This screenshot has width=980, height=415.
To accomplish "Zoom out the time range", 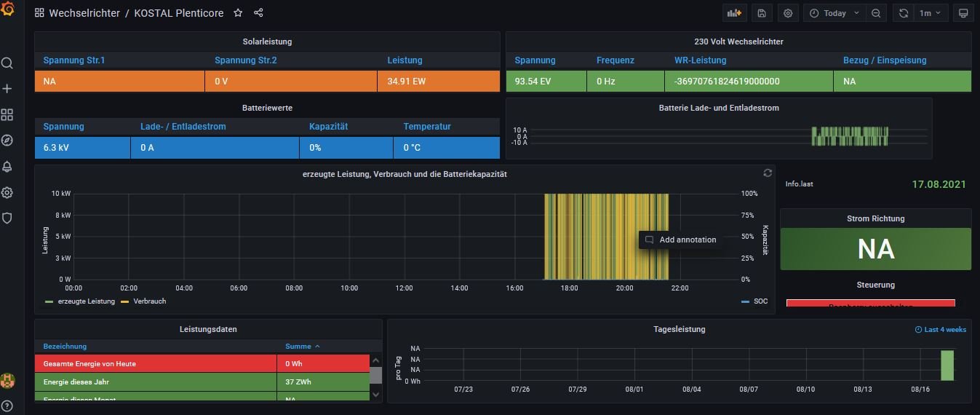I will (x=876, y=13).
